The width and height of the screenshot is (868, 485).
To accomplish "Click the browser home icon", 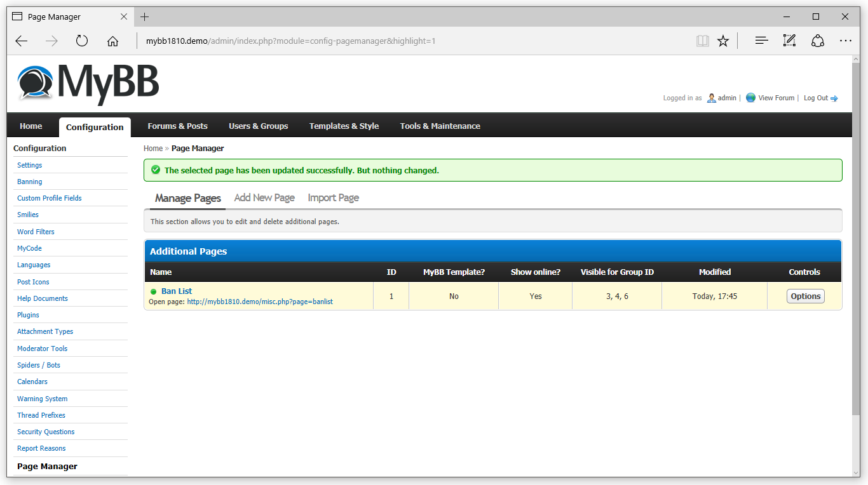I will 112,41.
